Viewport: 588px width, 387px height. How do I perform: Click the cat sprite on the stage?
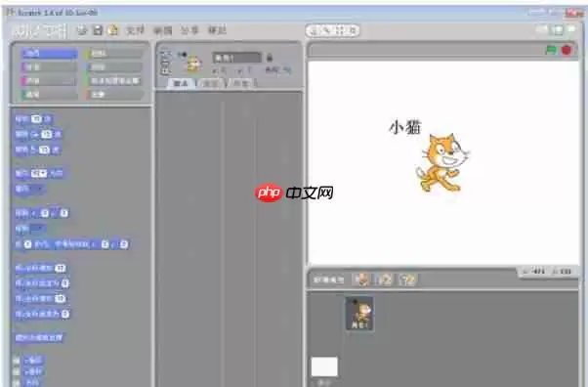[x=441, y=162]
